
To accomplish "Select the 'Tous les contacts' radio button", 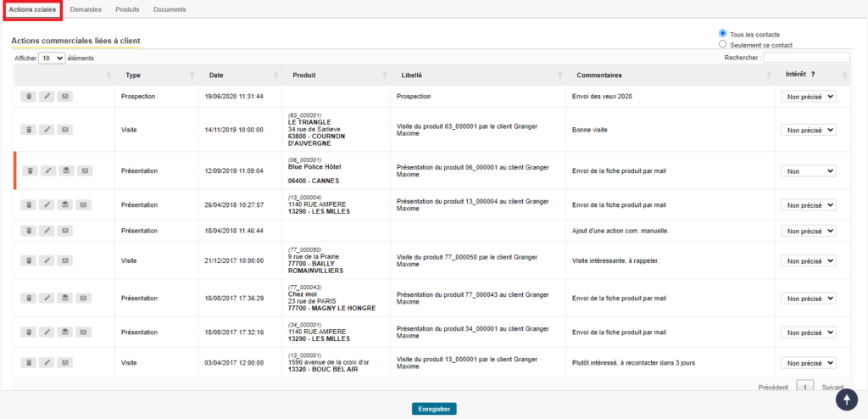I will (x=723, y=33).
